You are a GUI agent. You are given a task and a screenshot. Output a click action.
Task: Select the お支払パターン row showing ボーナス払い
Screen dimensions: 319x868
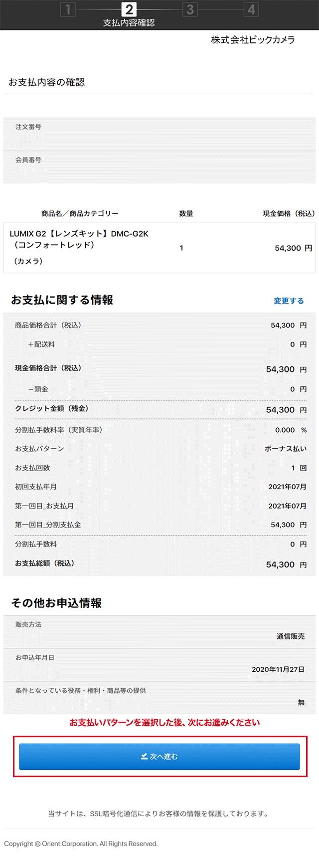click(159, 449)
